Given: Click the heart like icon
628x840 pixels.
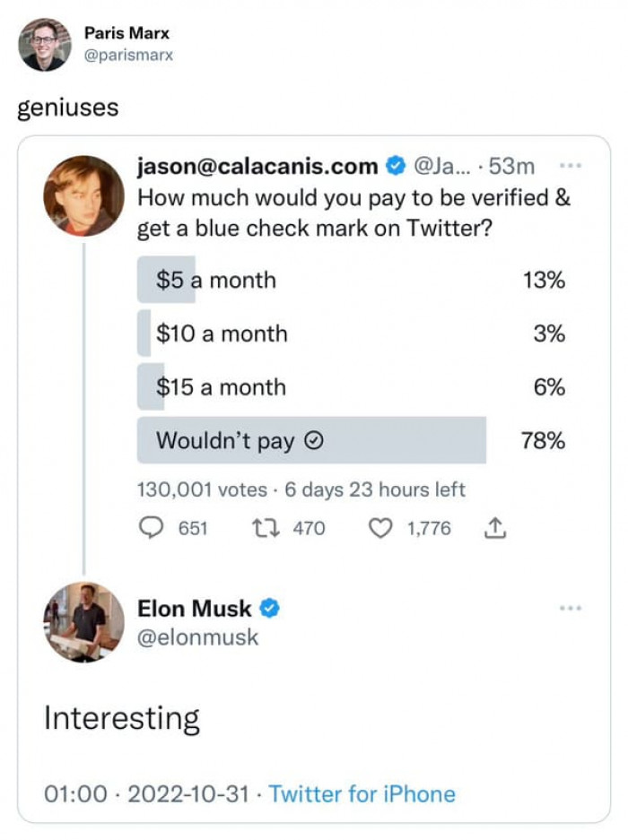Looking at the screenshot, I should click(381, 529).
